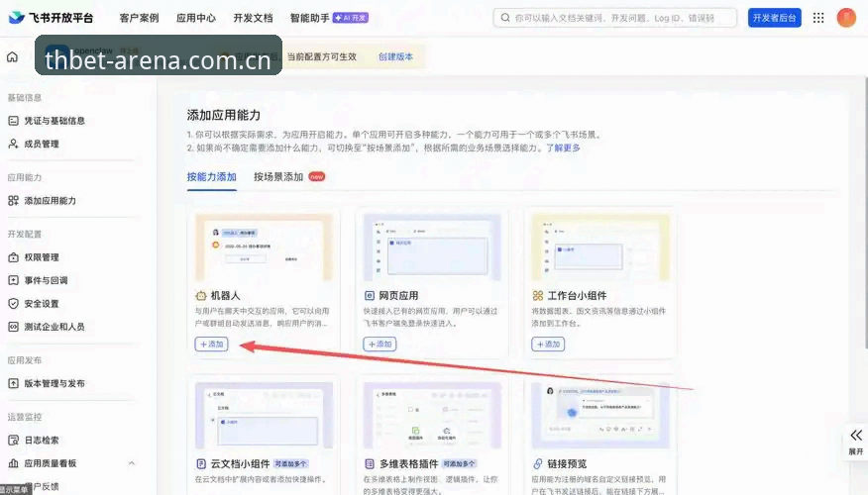The image size is (868, 495).
Task: Open the 智能助手 menu
Action: 309,18
